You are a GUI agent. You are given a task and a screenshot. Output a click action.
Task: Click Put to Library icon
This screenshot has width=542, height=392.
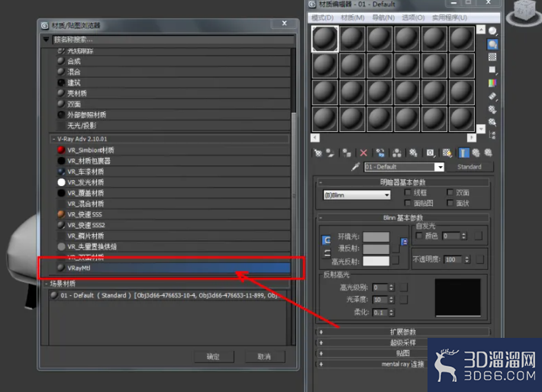coord(413,153)
